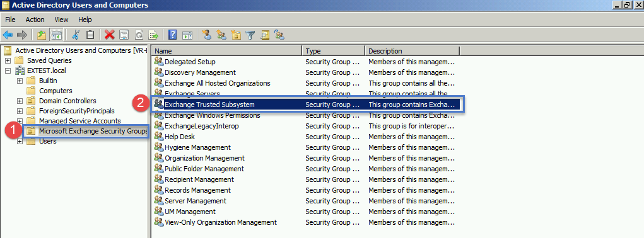Viewport: 644px width, 238px height.
Task: Select Exchange All Hosted Organizations group
Action: (x=217, y=82)
